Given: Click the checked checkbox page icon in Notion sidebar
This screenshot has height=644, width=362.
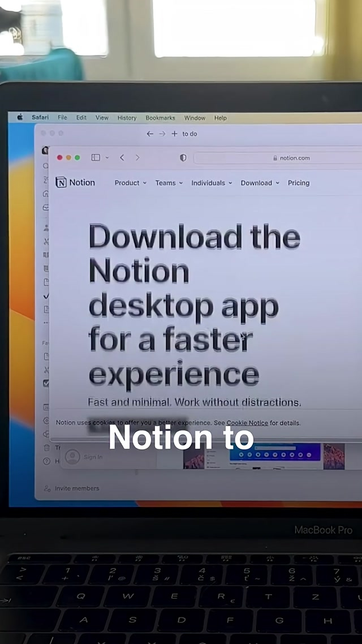Looking at the screenshot, I should (46, 383).
